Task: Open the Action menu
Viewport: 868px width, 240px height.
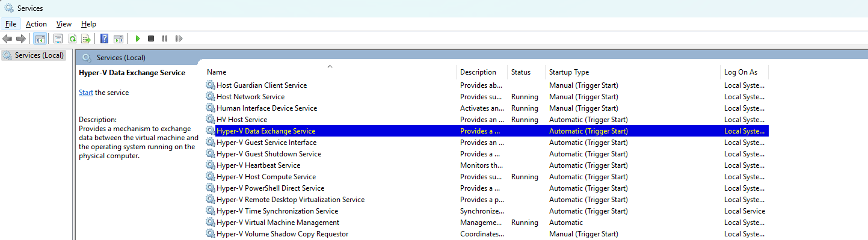Action: click(x=36, y=24)
